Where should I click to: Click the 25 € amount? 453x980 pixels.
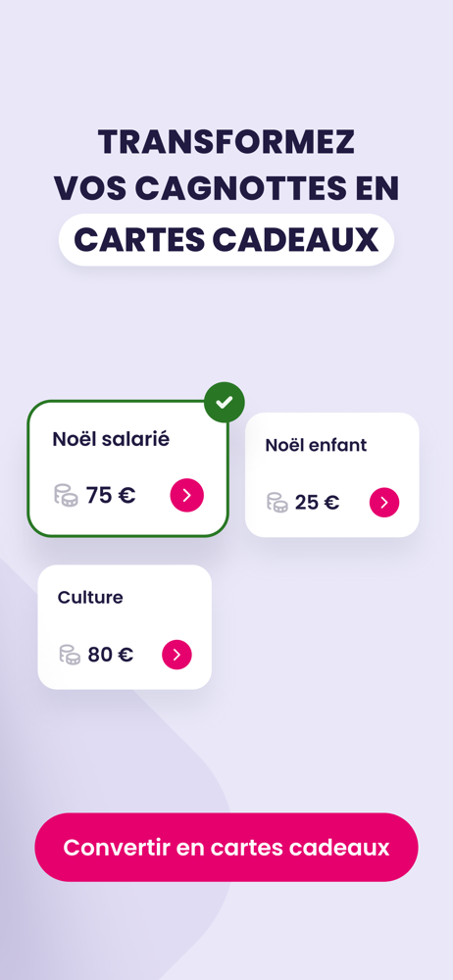[x=318, y=503]
